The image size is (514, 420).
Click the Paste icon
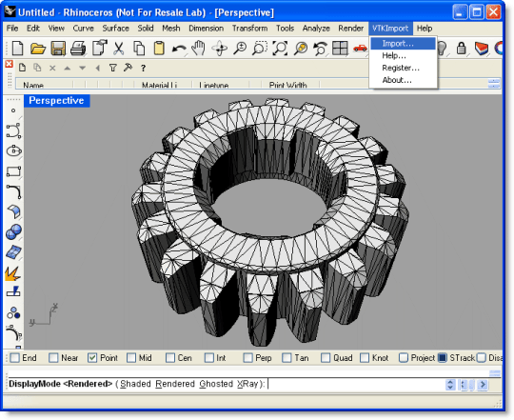click(159, 48)
